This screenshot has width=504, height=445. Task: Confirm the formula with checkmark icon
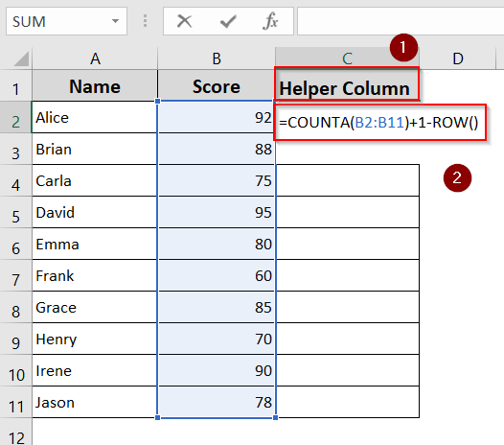(228, 21)
